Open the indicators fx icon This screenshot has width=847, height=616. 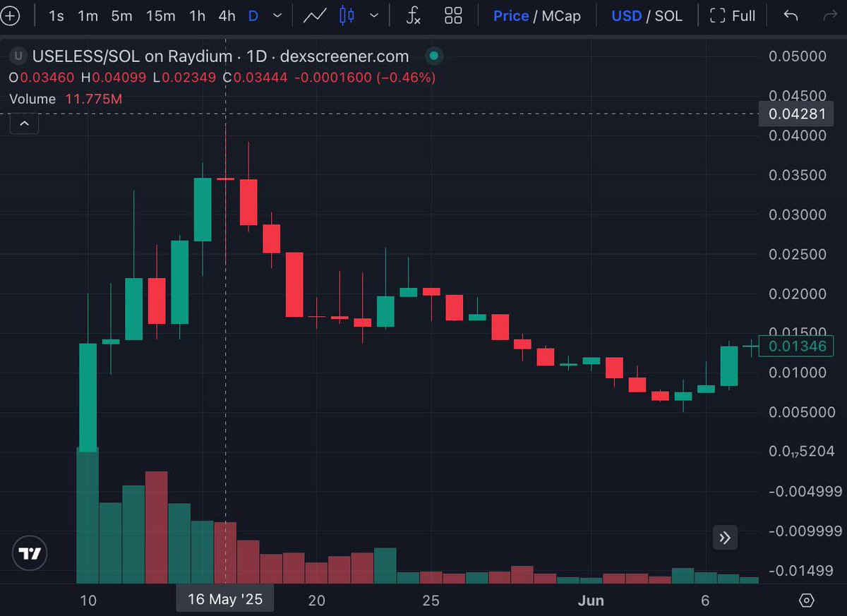(414, 16)
